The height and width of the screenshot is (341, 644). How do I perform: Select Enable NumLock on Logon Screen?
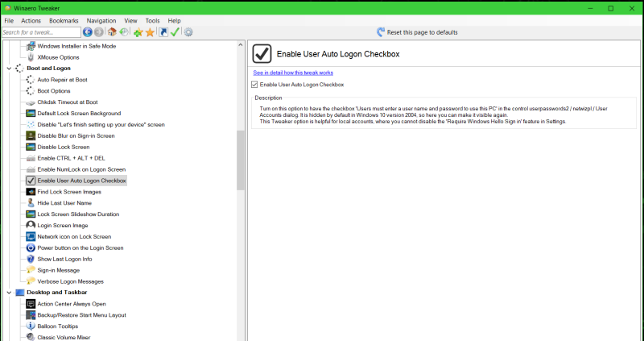[x=81, y=169]
